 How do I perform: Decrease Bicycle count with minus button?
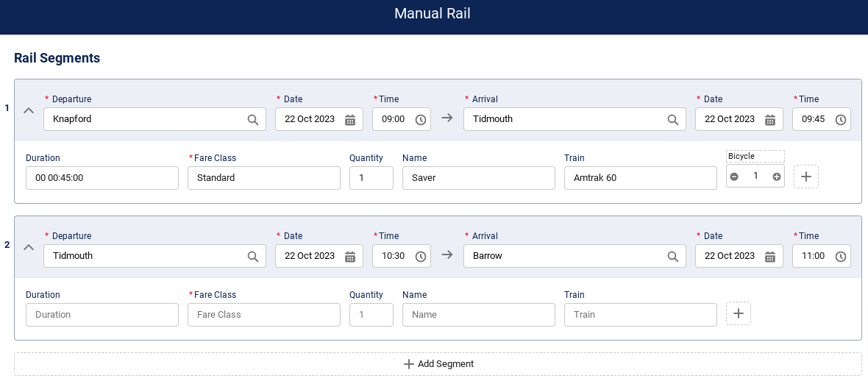click(734, 177)
